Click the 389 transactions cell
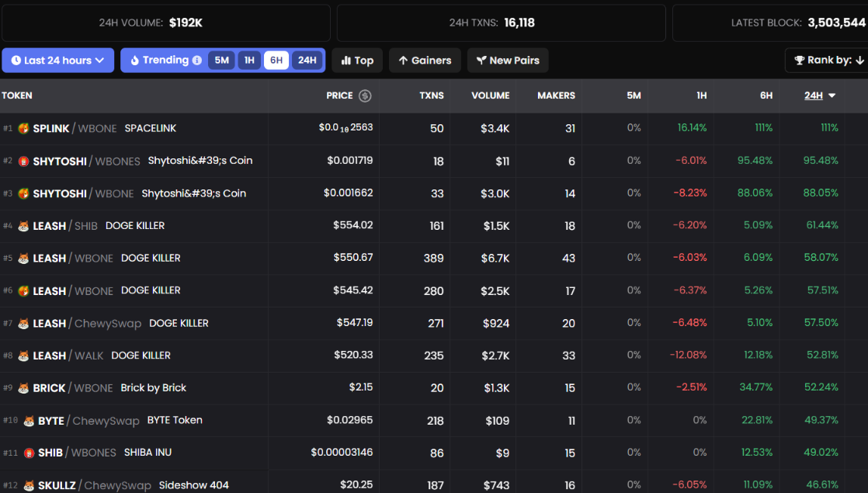 coord(433,259)
